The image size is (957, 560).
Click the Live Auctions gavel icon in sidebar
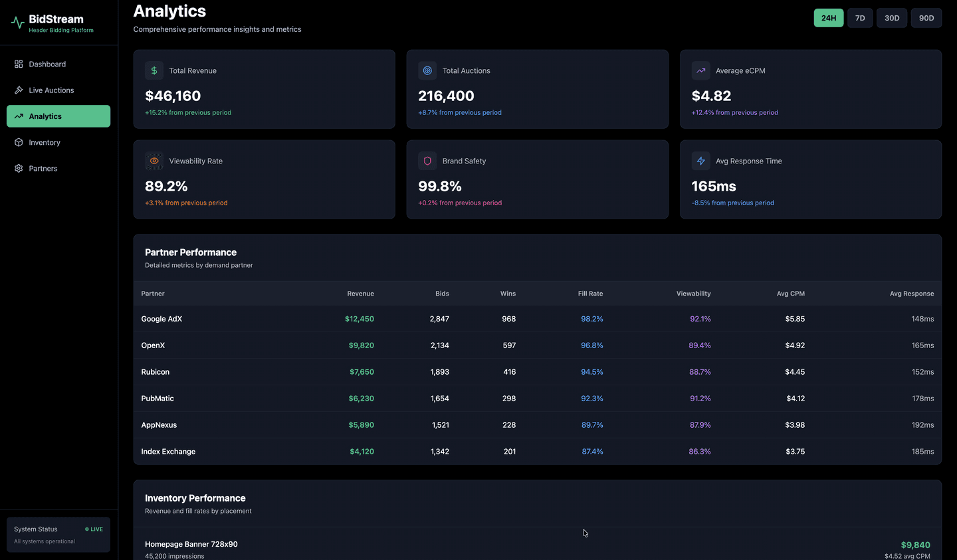(x=19, y=90)
